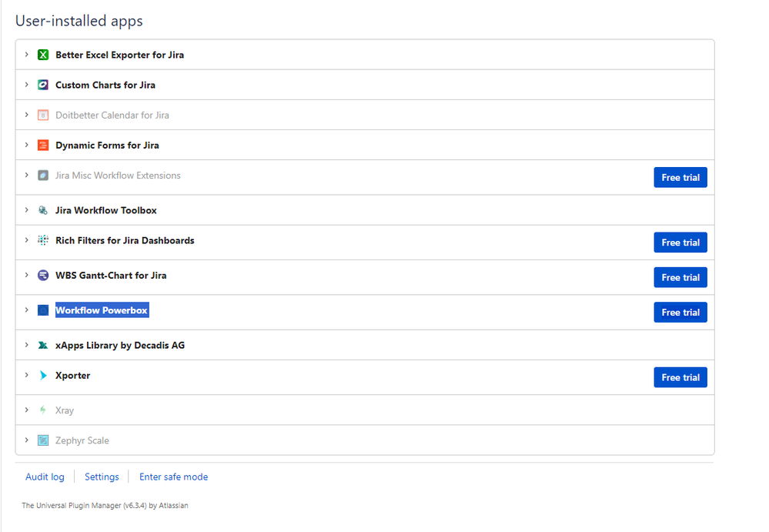The height and width of the screenshot is (532, 769).
Task: Select the Jira Workflow Toolbox title
Action: [106, 210]
